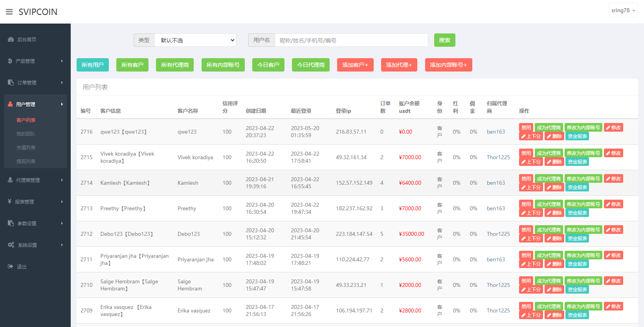
Task: Click 禁用 for user qwe123
Action: pyautogui.click(x=526, y=127)
